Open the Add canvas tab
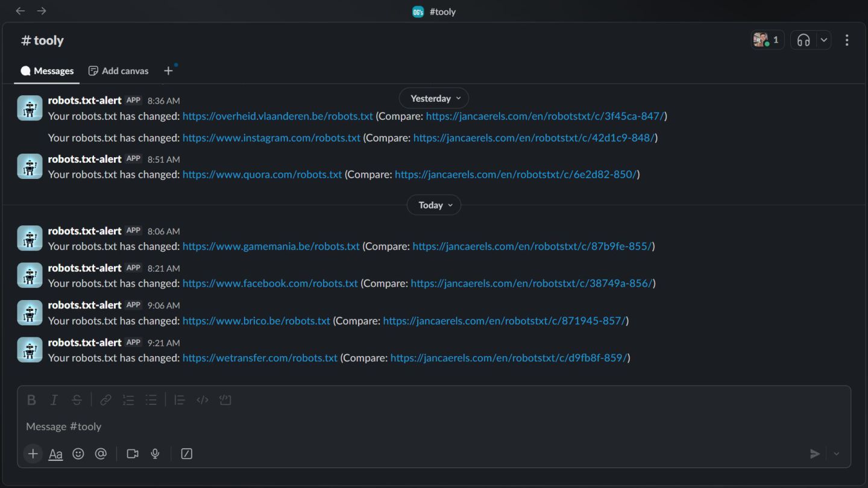The width and height of the screenshot is (868, 488). point(118,70)
